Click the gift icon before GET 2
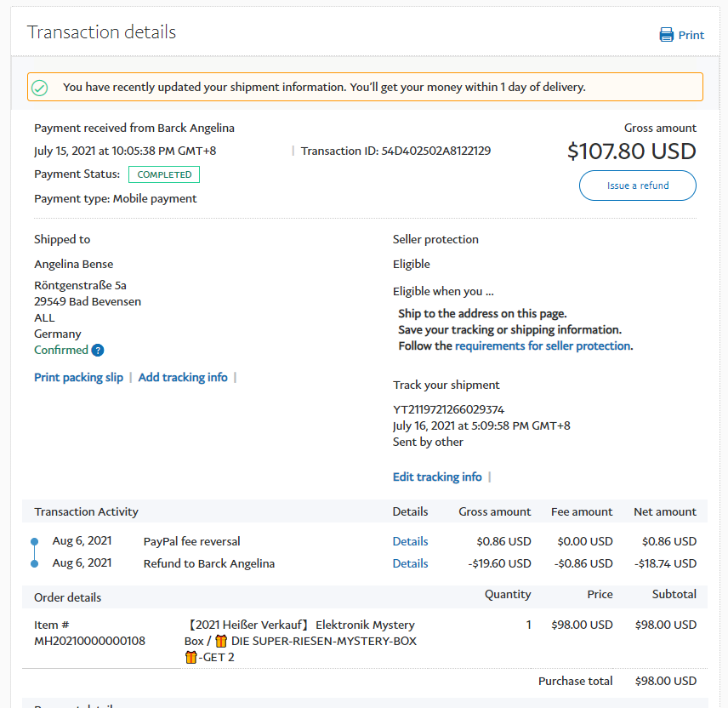This screenshot has width=728, height=708. pos(191,657)
